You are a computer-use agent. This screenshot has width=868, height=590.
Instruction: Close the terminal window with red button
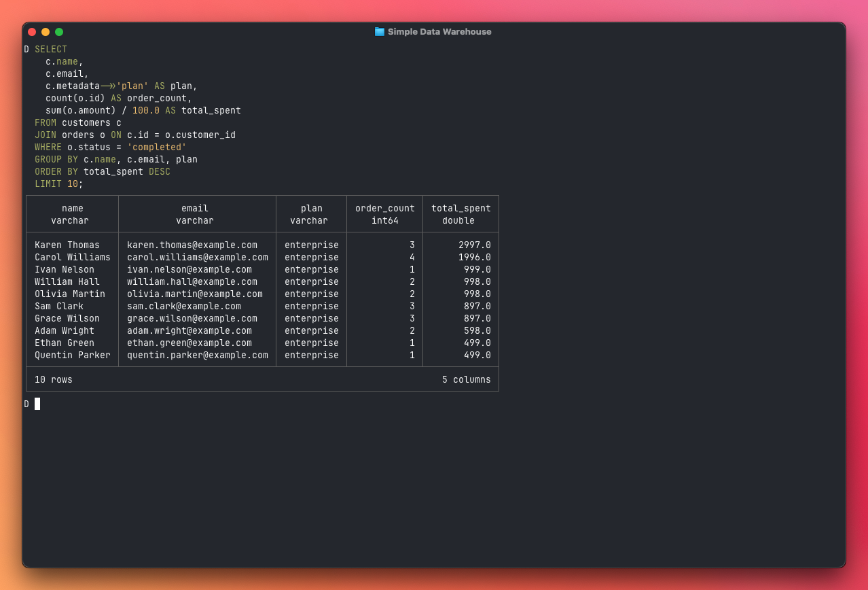(32, 32)
